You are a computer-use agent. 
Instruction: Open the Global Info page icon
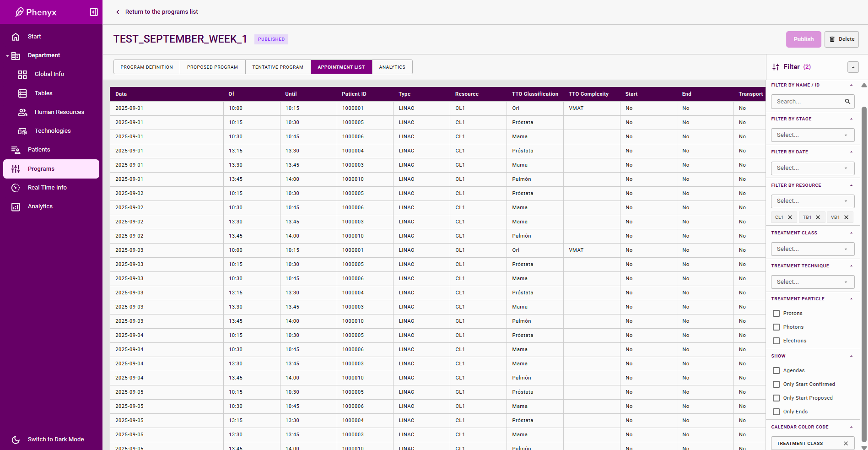tap(22, 74)
